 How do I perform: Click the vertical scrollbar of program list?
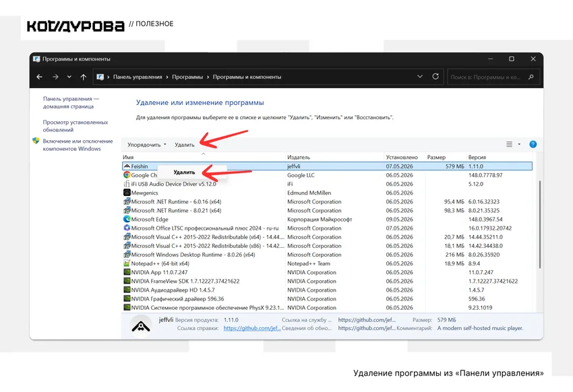(x=539, y=224)
